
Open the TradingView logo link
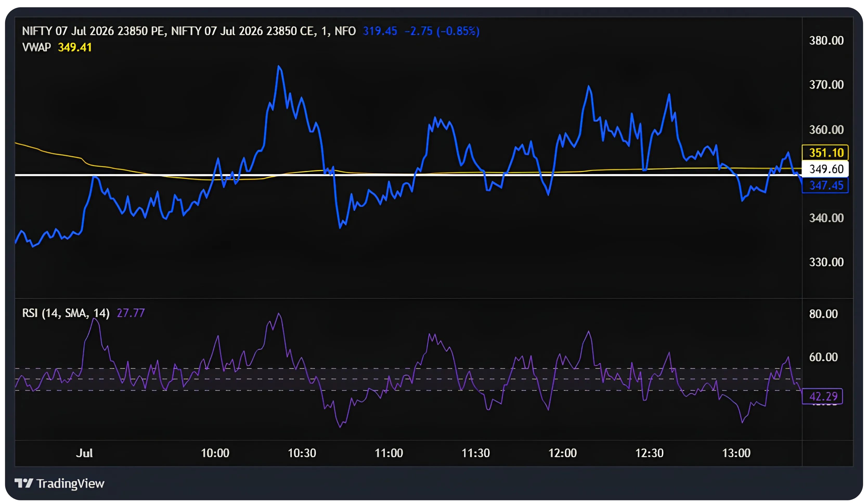pyautogui.click(x=59, y=483)
